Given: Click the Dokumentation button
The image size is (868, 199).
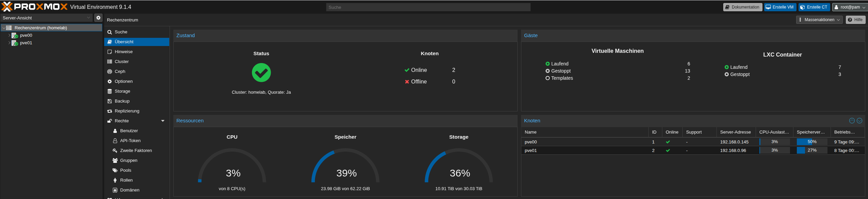Looking at the screenshot, I should point(742,7).
